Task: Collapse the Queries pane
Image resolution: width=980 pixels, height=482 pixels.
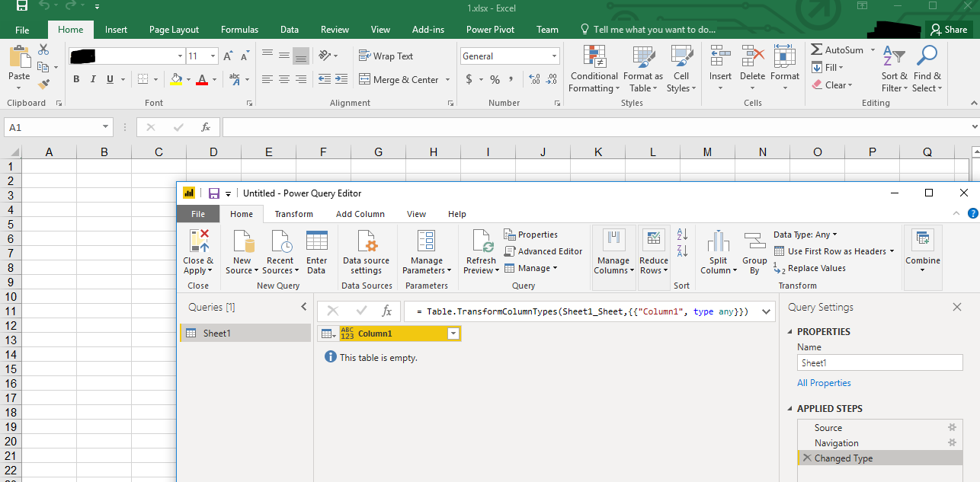Action: point(303,307)
